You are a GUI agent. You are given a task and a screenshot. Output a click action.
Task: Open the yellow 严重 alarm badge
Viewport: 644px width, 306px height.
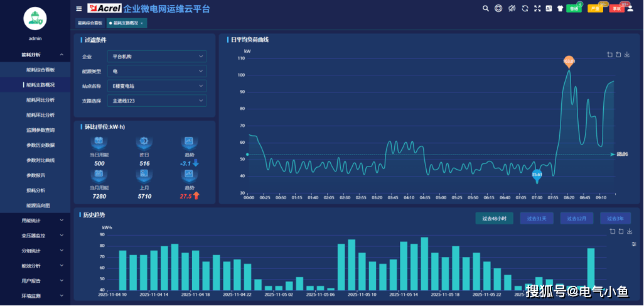click(x=595, y=8)
